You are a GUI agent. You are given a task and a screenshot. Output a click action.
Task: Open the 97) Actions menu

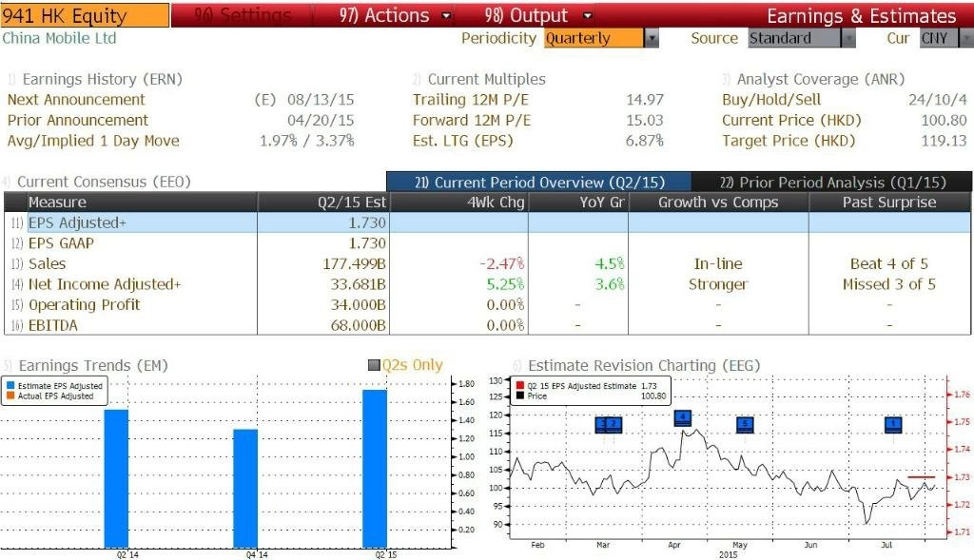point(395,15)
